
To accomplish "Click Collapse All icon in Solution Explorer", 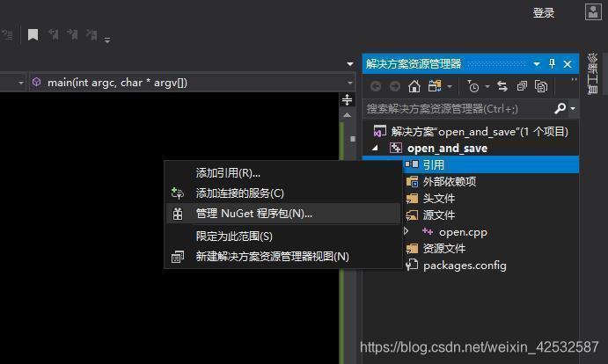I will tap(522, 86).
